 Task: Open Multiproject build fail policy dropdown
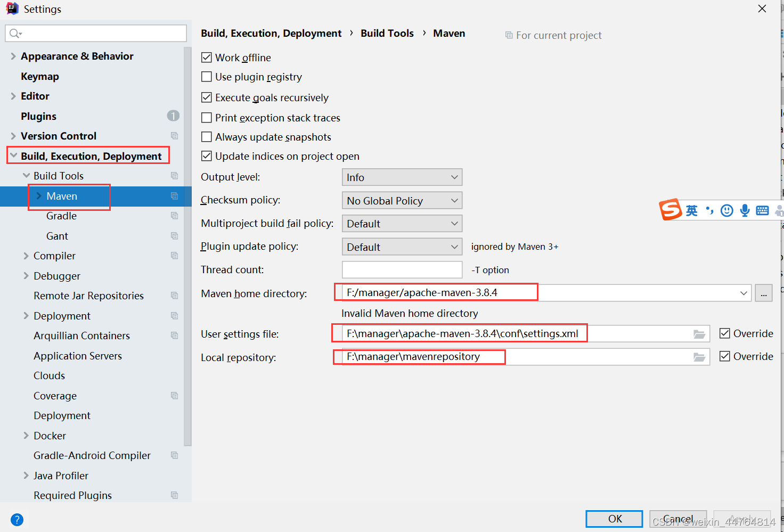(402, 224)
